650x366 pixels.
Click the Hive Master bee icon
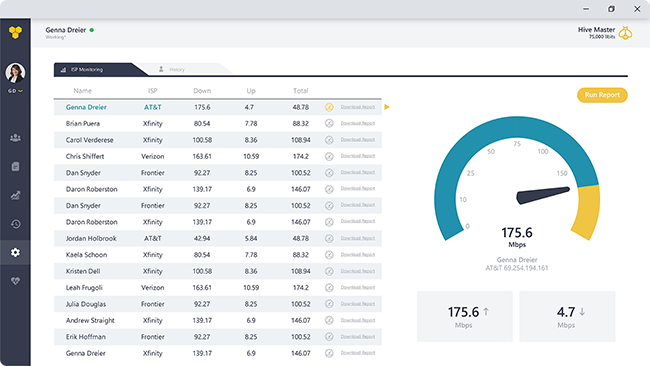tap(625, 33)
